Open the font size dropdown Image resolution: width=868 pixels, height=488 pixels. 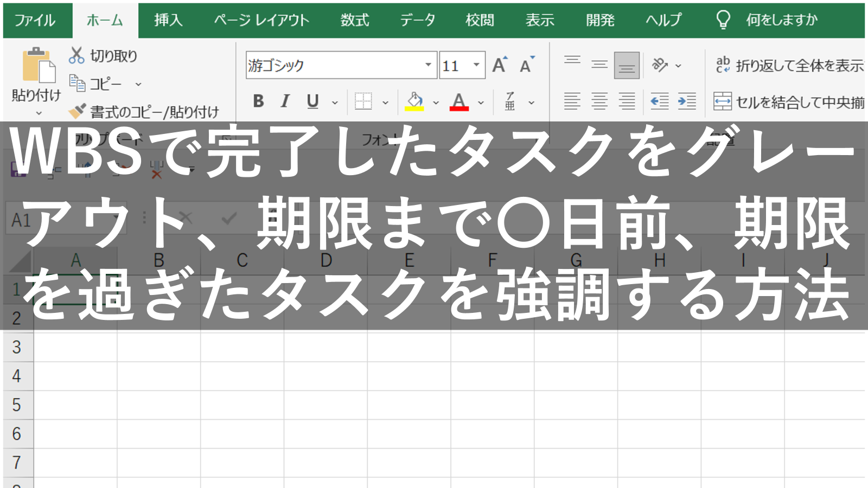[x=476, y=66]
